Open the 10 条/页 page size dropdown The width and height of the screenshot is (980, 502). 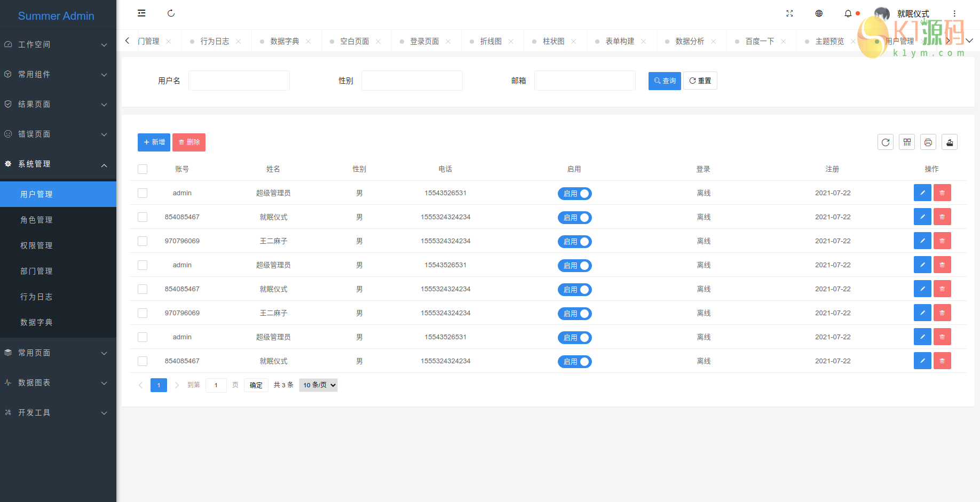[x=319, y=385]
